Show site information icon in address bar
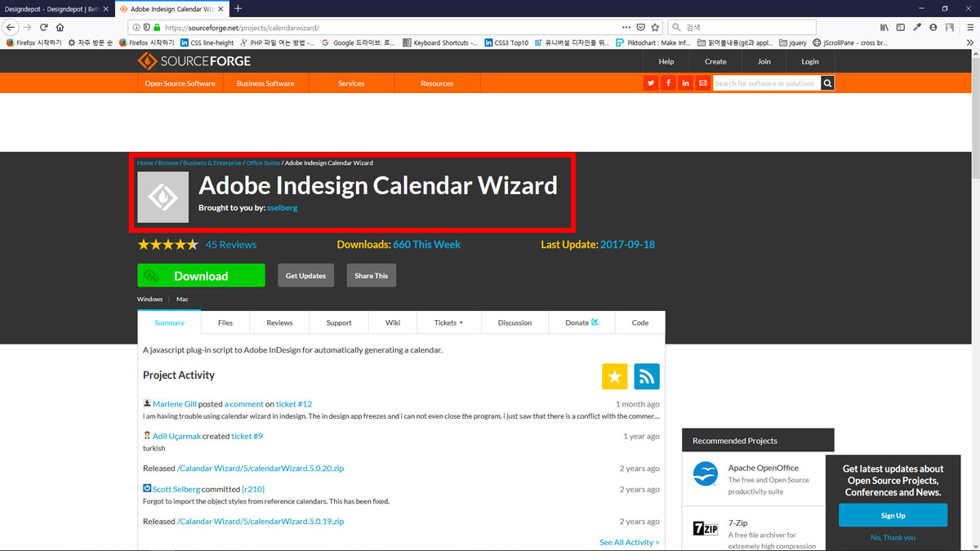 [136, 27]
